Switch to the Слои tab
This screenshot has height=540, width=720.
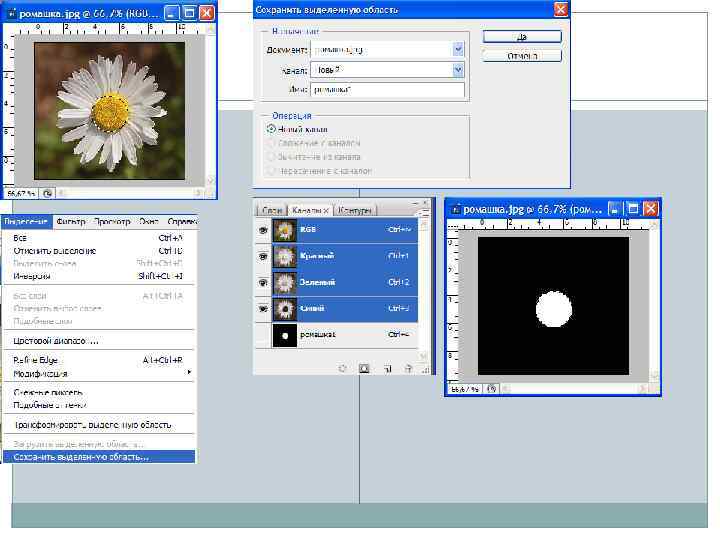271,210
